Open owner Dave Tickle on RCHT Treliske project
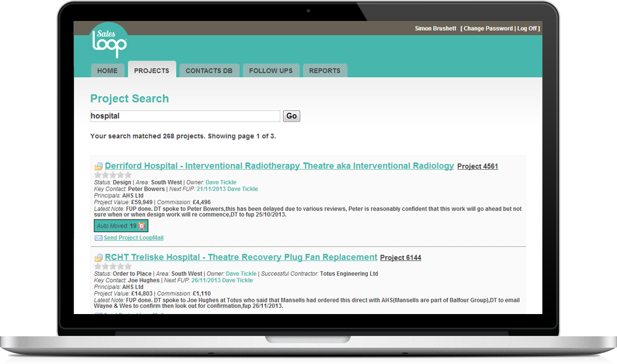Screen dimensions: 617x364 point(241,273)
